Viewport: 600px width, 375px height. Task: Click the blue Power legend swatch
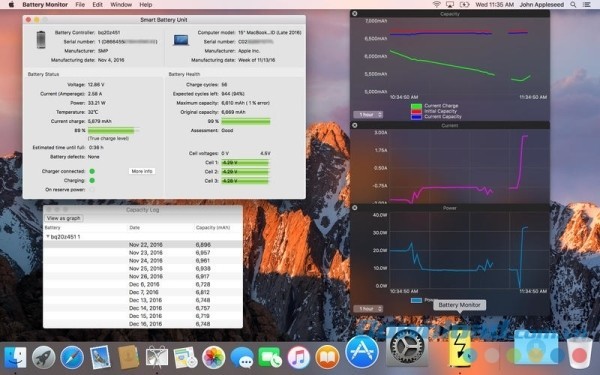pos(416,300)
